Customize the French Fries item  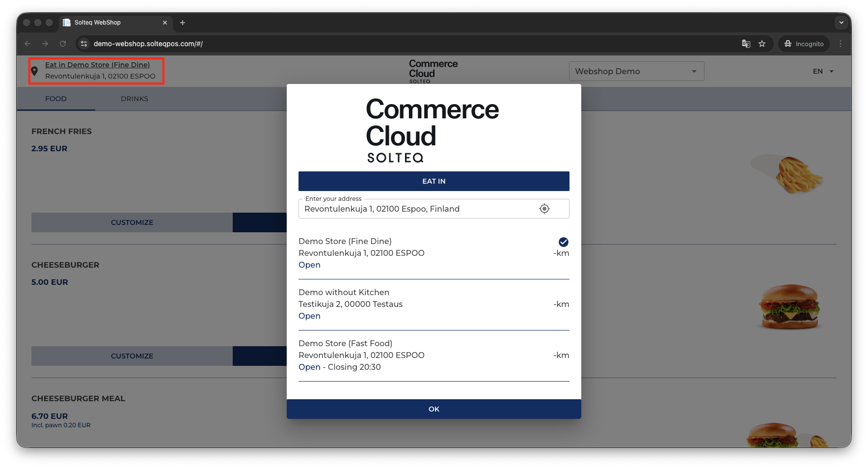(132, 222)
